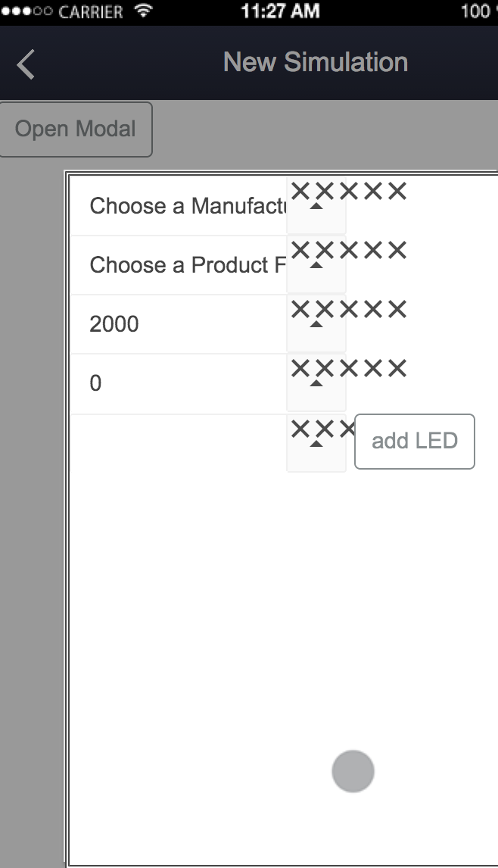Tap the back arrow in the header
The image size is (498, 868).
point(26,64)
